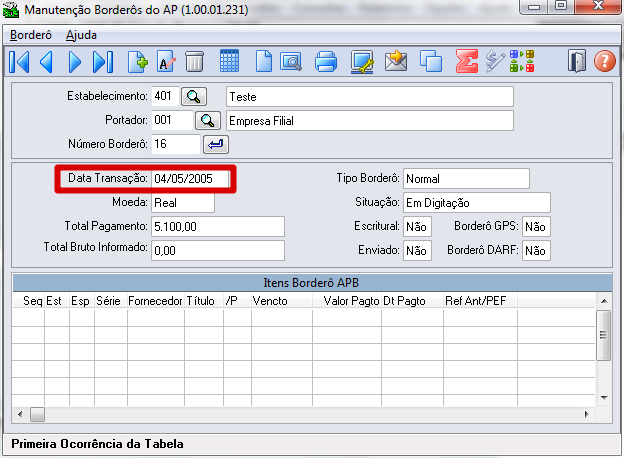Delete borderô with the trash icon
624x458 pixels.
(x=194, y=62)
